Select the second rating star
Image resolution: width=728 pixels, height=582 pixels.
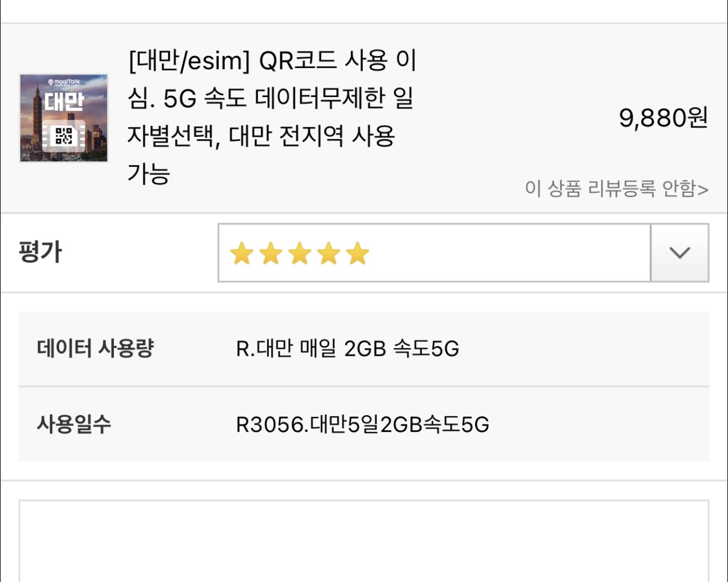pyautogui.click(x=269, y=252)
